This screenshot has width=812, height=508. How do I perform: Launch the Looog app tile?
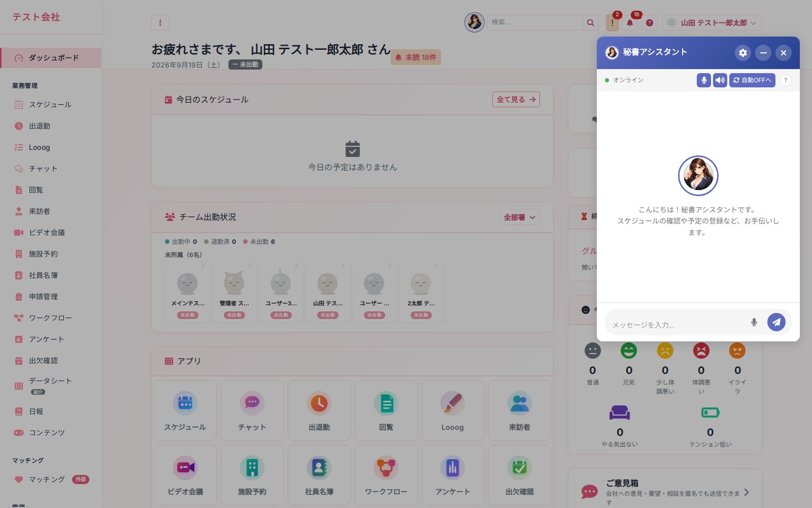[x=453, y=410]
